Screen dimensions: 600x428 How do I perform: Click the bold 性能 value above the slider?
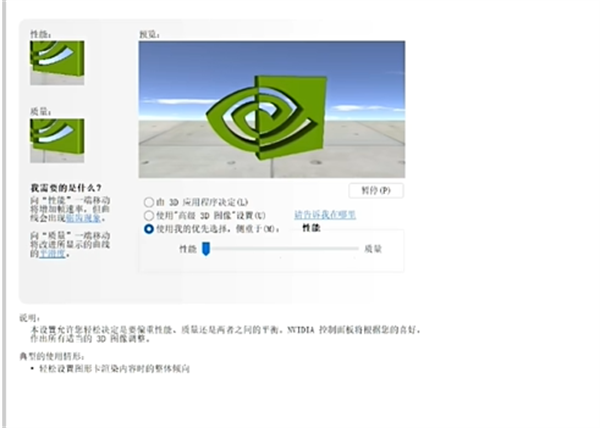311,228
